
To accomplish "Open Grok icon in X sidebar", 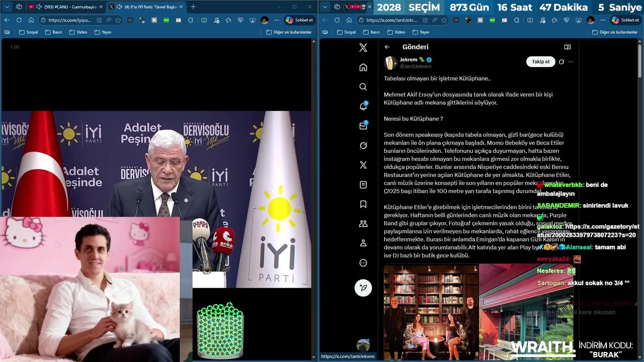I will (363, 145).
